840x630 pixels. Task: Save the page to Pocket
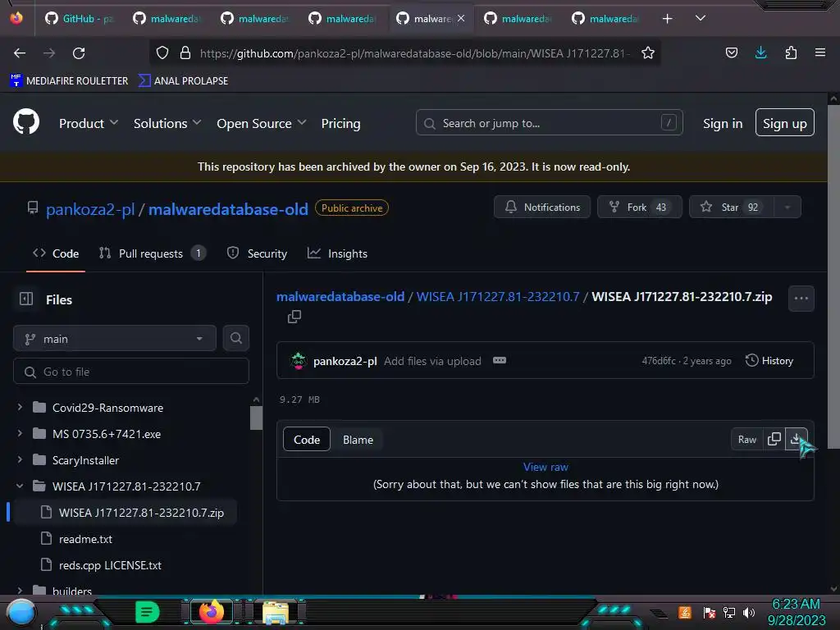(731, 52)
